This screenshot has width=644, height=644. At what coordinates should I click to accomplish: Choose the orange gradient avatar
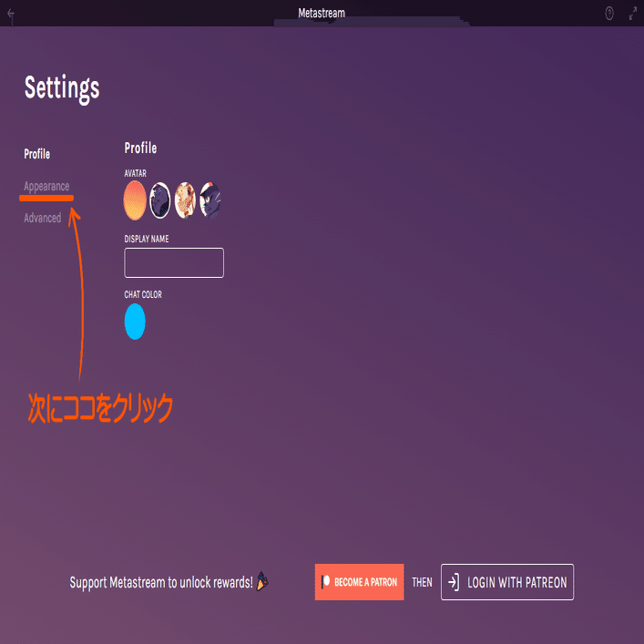[x=135, y=200]
